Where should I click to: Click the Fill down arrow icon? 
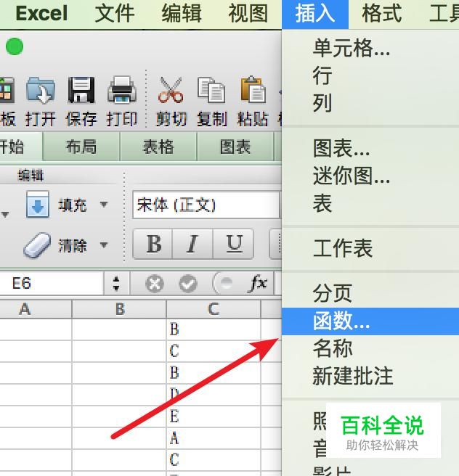38,205
